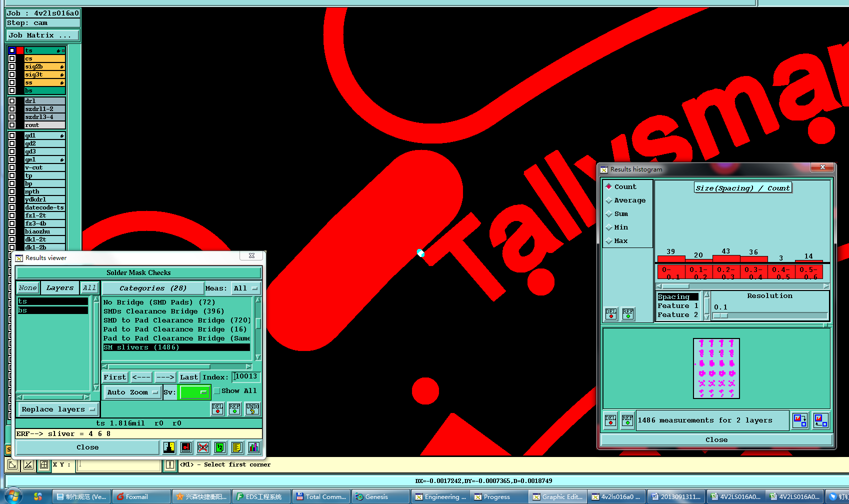
Task: Open EDS taskbar item
Action: coord(261,496)
